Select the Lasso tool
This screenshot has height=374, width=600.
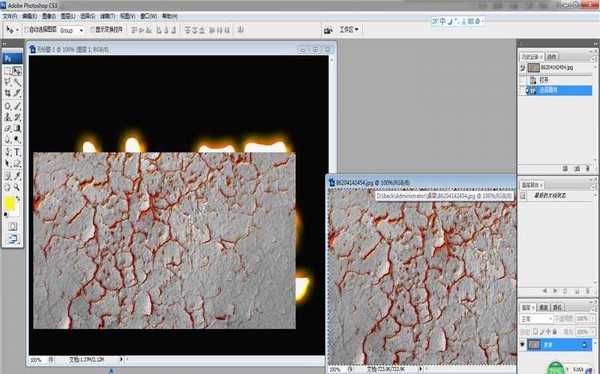(8, 82)
